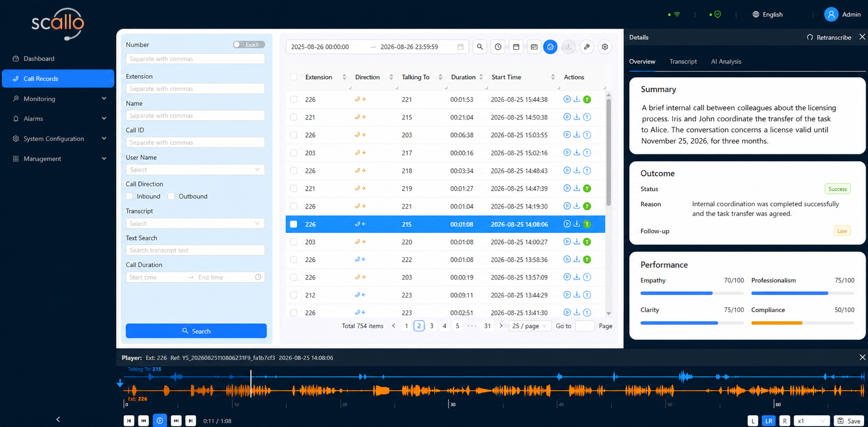This screenshot has width=868, height=427.
Task: Go to page 3 of the records
Action: click(x=432, y=326)
